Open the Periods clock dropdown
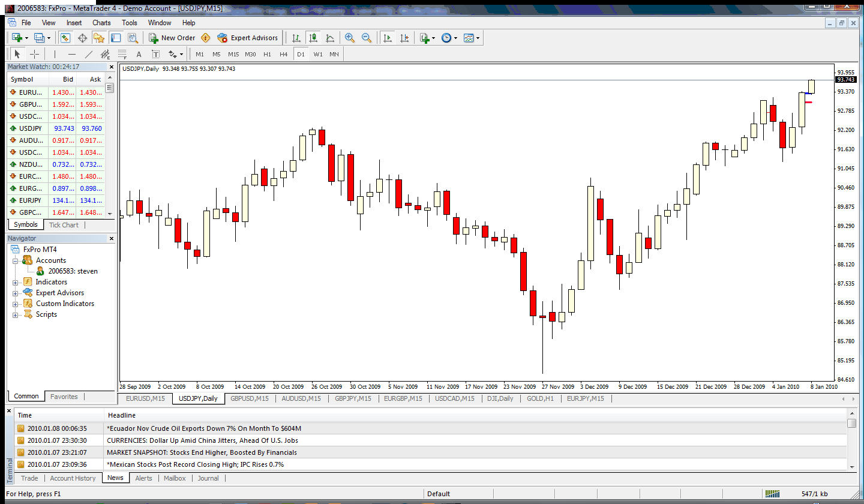Viewport: 864px width, 504px height. pos(449,38)
